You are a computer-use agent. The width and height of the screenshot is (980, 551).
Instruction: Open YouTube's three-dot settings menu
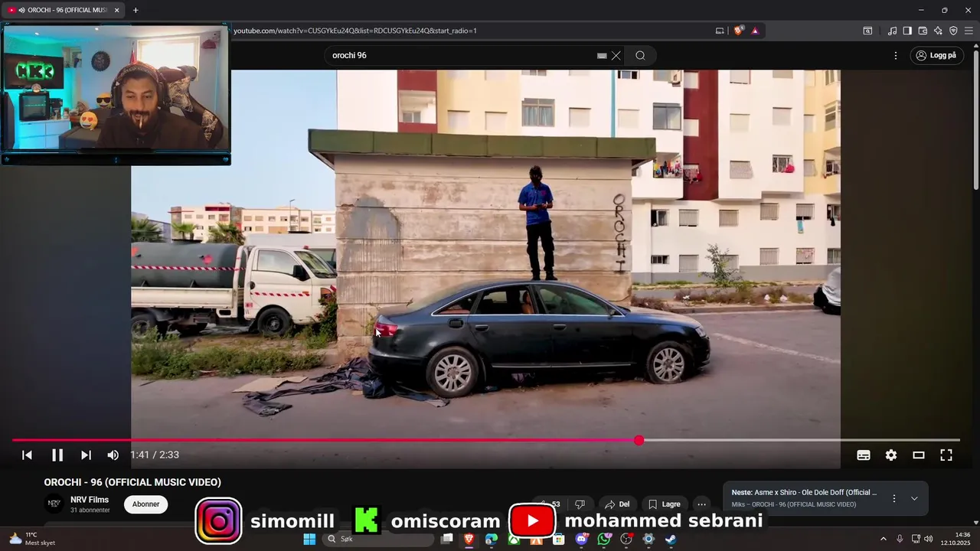[x=896, y=55]
